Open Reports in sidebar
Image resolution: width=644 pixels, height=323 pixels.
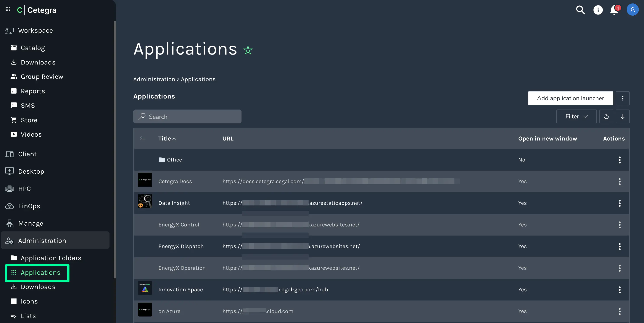click(33, 91)
